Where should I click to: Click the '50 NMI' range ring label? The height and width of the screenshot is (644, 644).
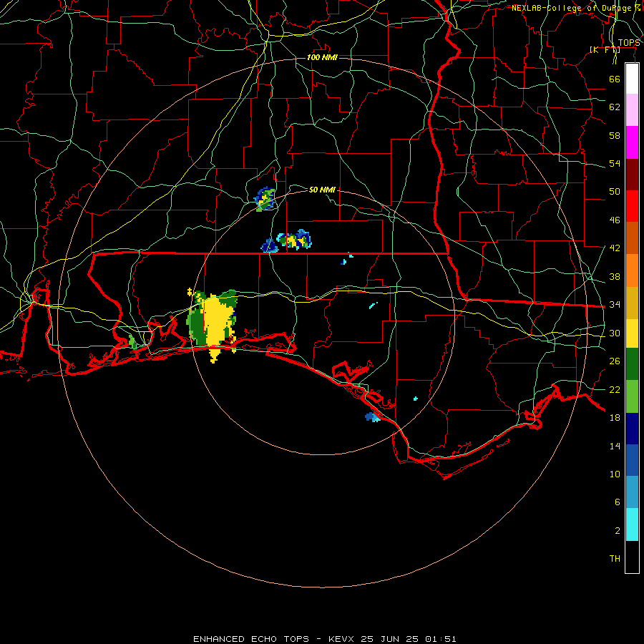point(322,190)
